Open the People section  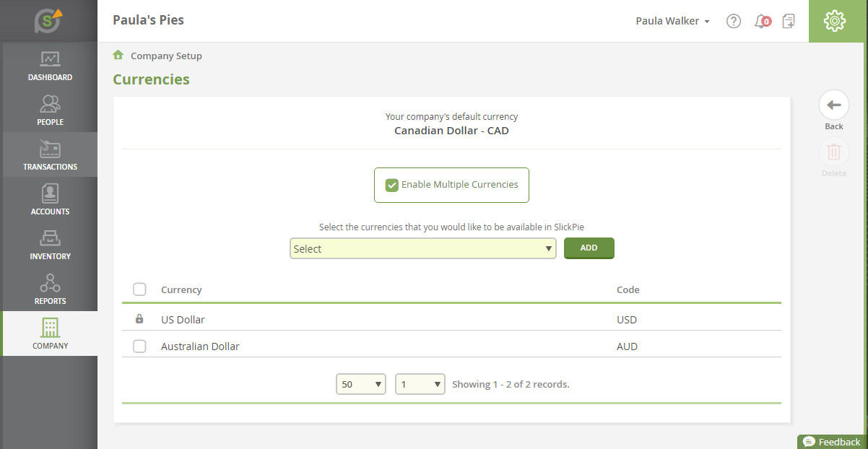[50, 110]
